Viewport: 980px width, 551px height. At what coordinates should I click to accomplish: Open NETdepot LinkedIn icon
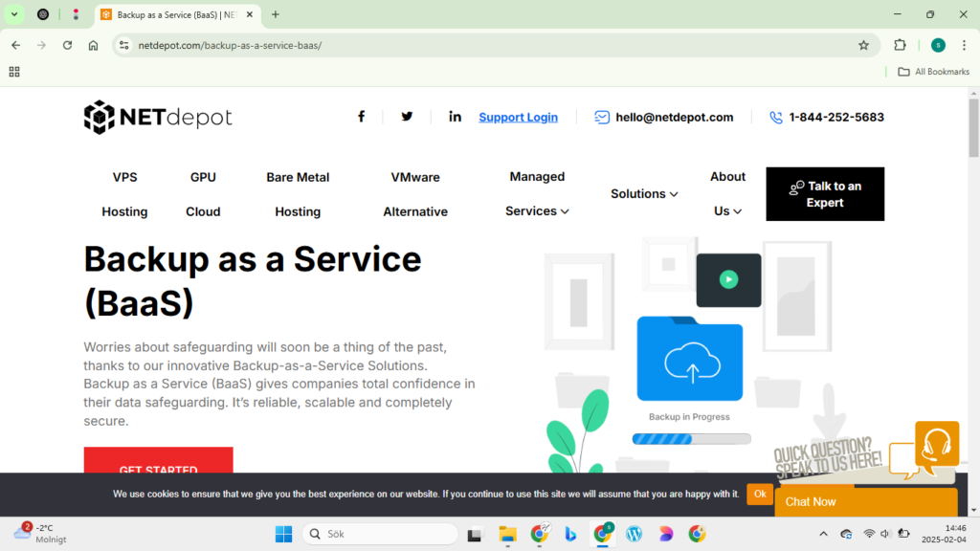455,117
